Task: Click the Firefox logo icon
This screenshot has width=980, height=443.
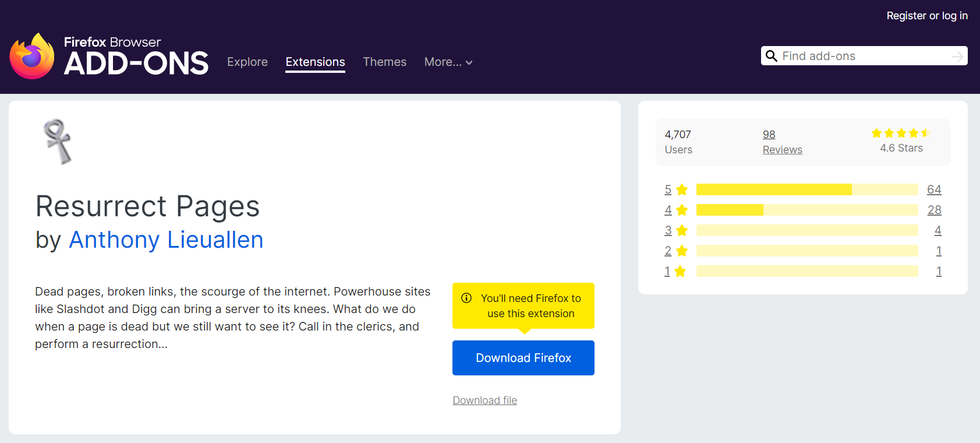Action: [x=32, y=56]
